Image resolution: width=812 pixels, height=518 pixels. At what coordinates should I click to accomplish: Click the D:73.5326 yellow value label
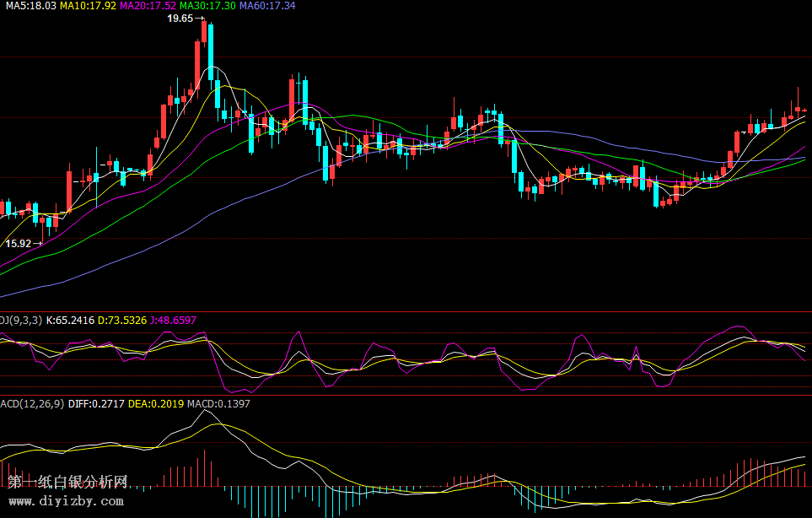click(122, 321)
